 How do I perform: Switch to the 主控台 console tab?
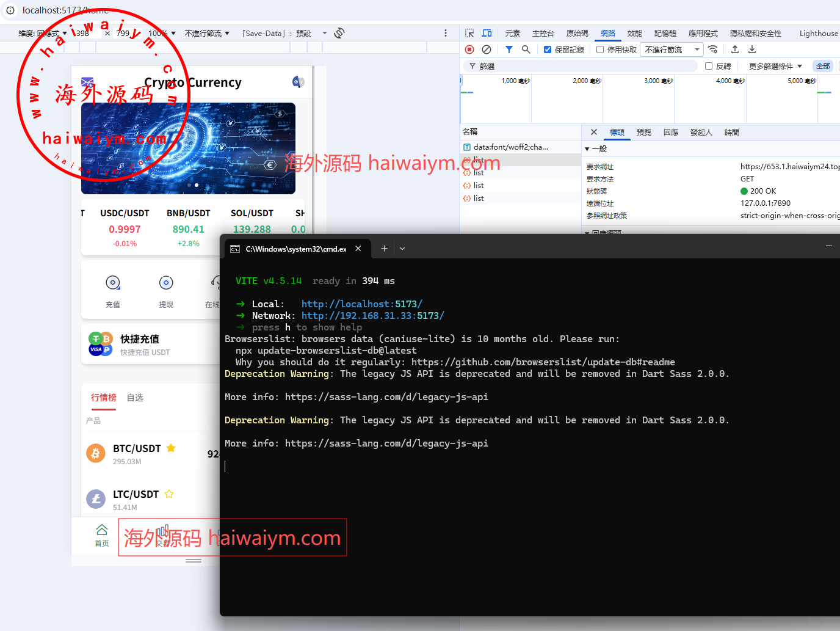click(x=543, y=34)
